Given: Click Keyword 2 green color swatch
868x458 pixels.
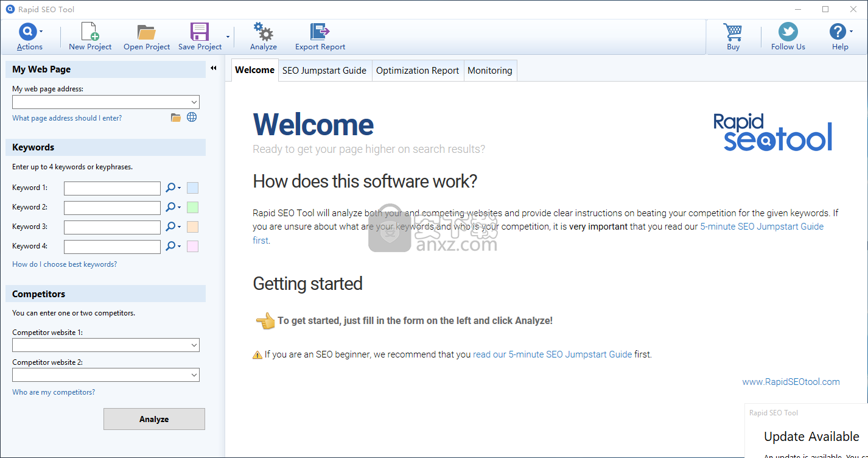Looking at the screenshot, I should [x=192, y=208].
